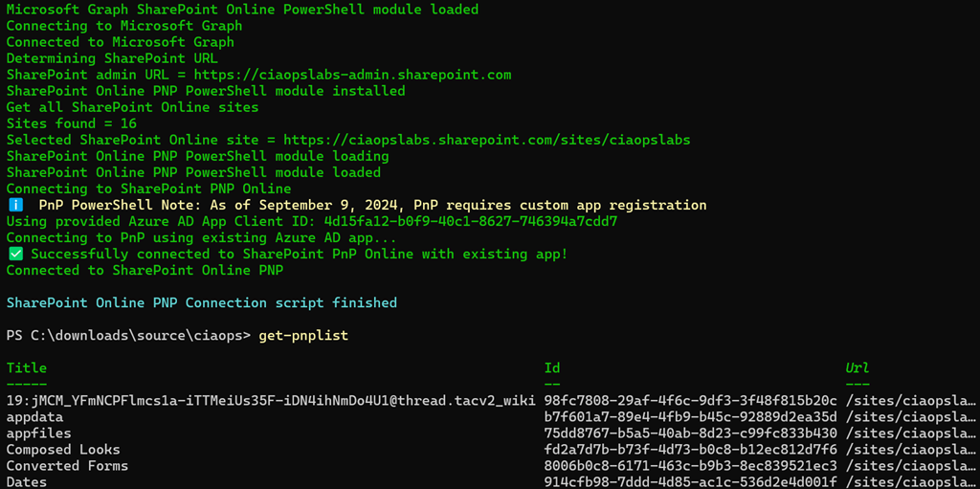This screenshot has width=980, height=489.
Task: Select the Dates list entry
Action: coord(27,482)
